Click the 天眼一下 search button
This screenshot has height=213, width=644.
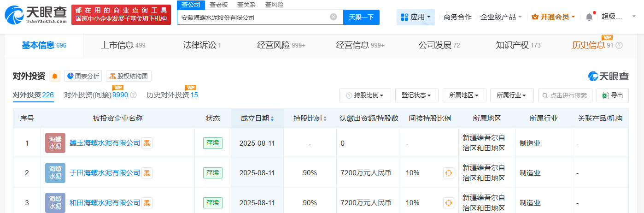(x=361, y=17)
